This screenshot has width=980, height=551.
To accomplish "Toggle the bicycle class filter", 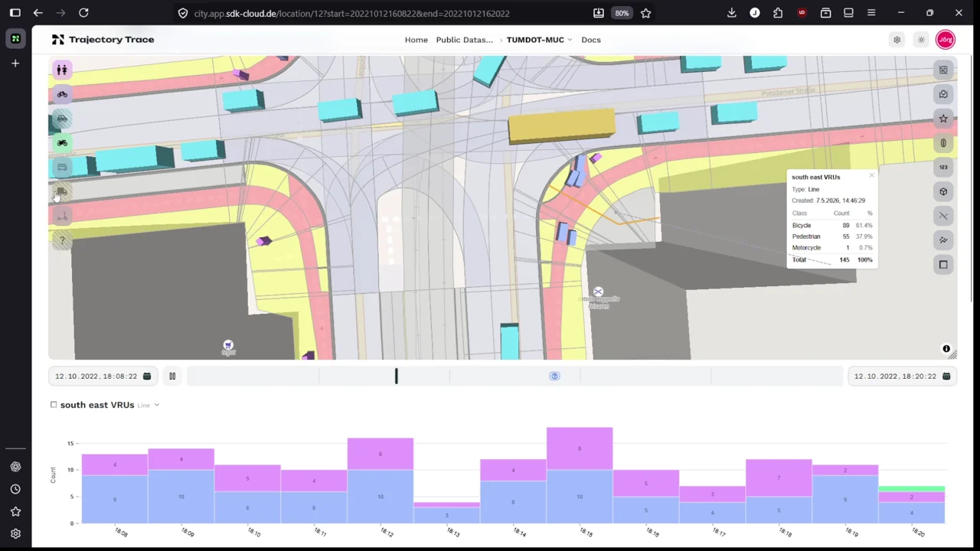I will (62, 94).
